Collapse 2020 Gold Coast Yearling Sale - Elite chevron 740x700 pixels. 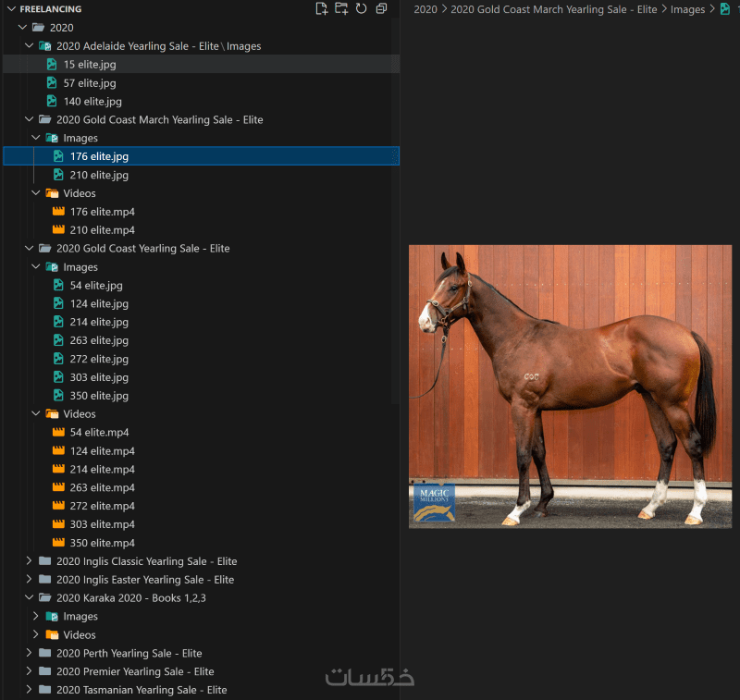point(29,248)
